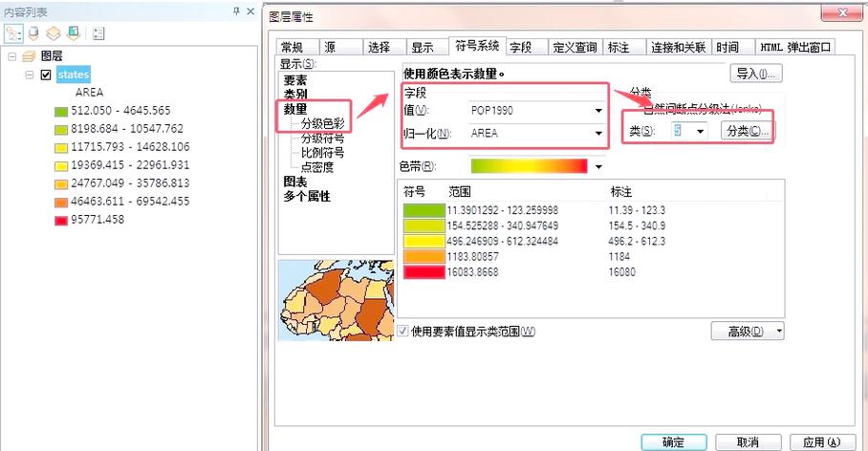Click label cell 16080

[622, 272]
